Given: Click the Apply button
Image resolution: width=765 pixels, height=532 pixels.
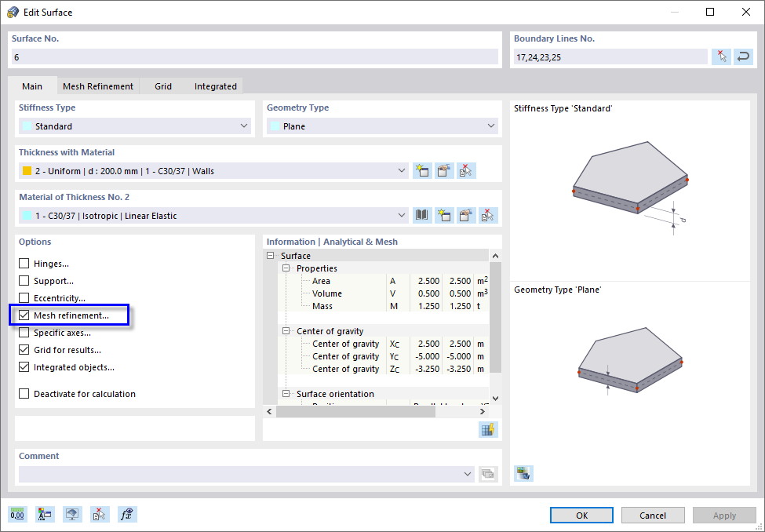Looking at the screenshot, I should (x=723, y=515).
